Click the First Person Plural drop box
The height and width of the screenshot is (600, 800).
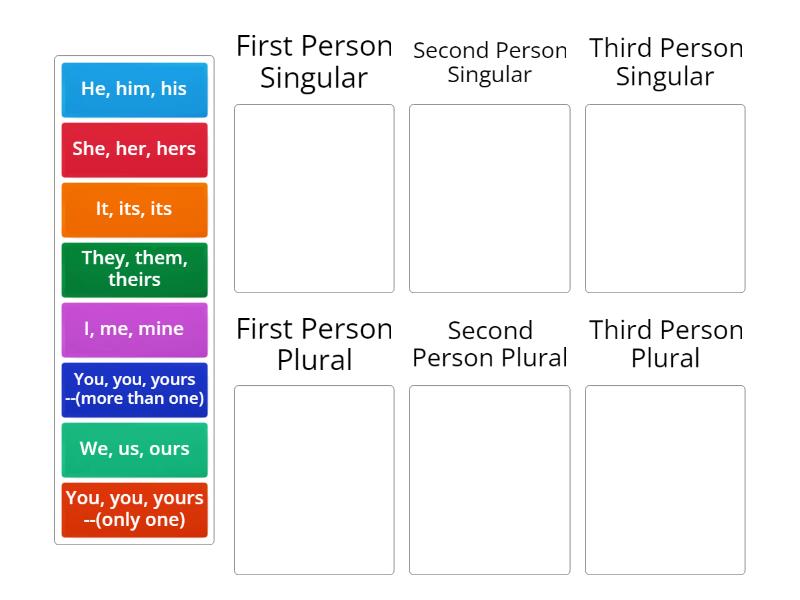click(314, 480)
